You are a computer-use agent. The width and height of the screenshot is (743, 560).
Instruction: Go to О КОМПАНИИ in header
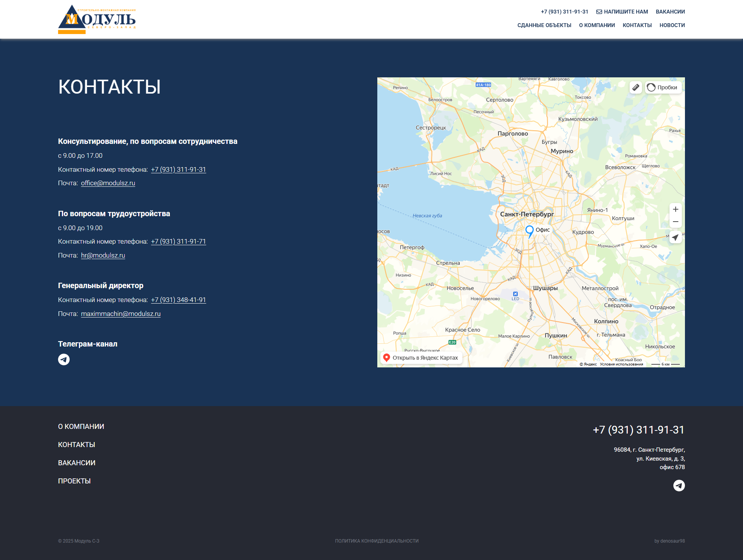pyautogui.click(x=597, y=25)
